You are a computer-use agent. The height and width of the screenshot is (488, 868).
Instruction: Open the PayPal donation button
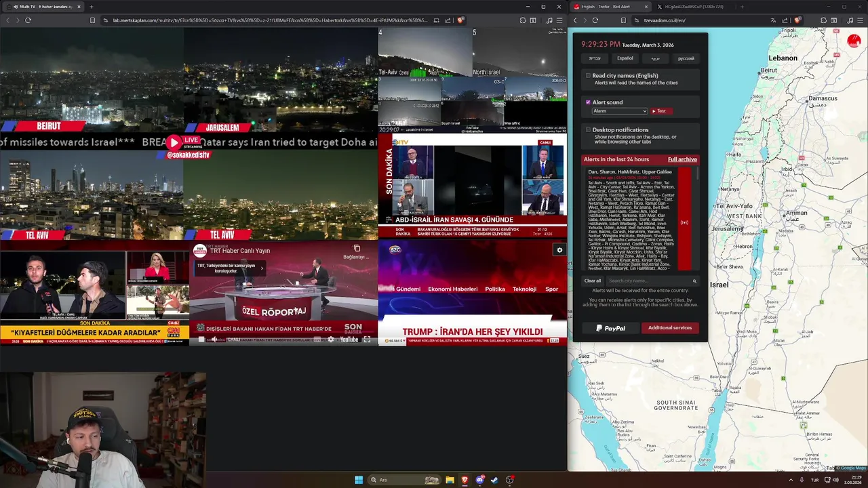[610, 328]
